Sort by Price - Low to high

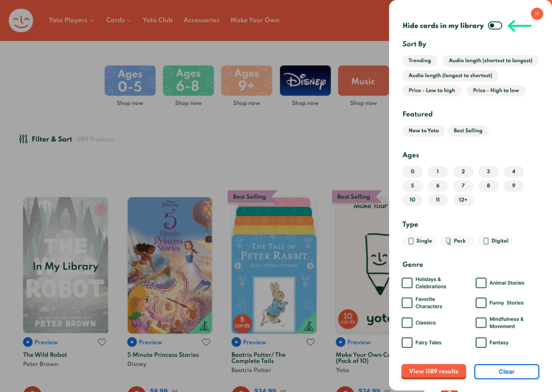tap(432, 90)
